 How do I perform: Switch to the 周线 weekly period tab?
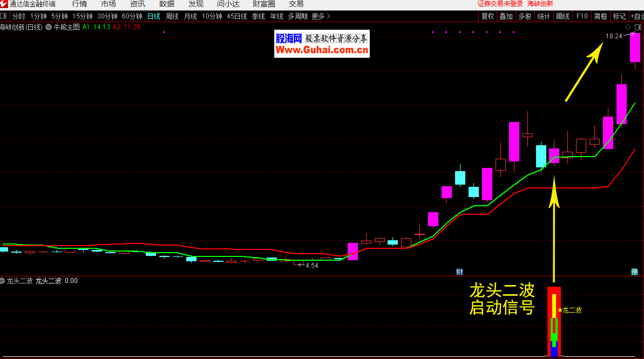click(172, 16)
